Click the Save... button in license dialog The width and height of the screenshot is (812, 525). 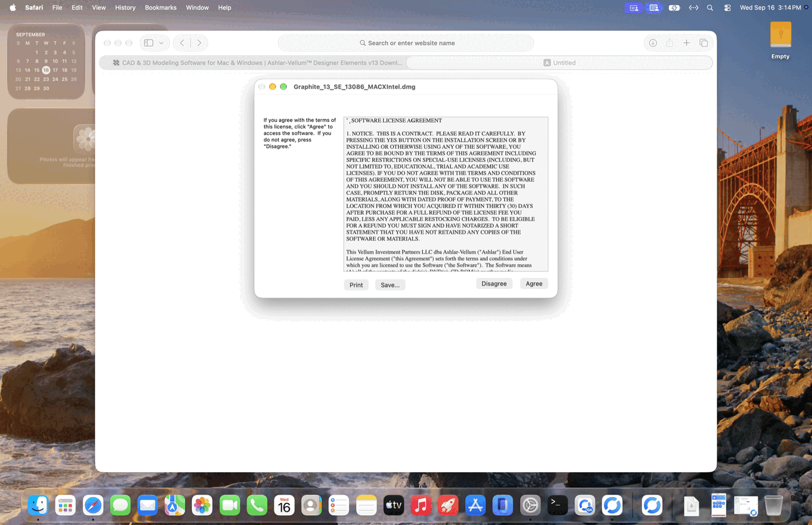(x=390, y=285)
